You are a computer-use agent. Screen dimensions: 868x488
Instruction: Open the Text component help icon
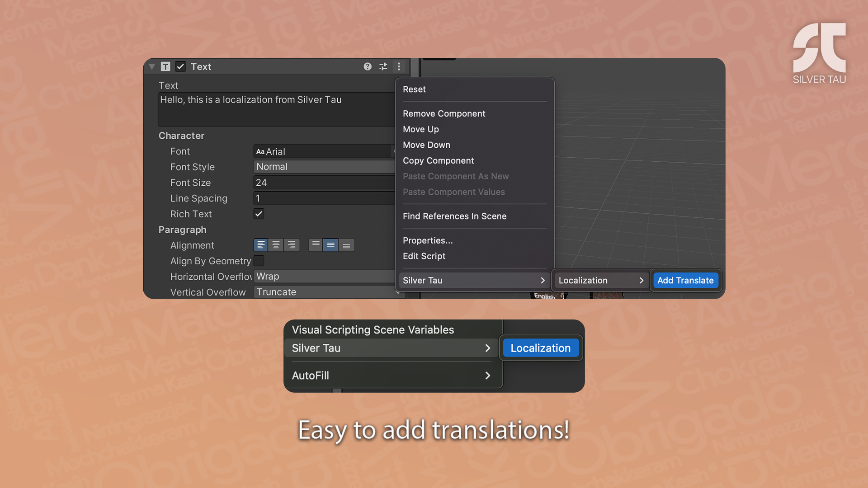[x=368, y=66]
